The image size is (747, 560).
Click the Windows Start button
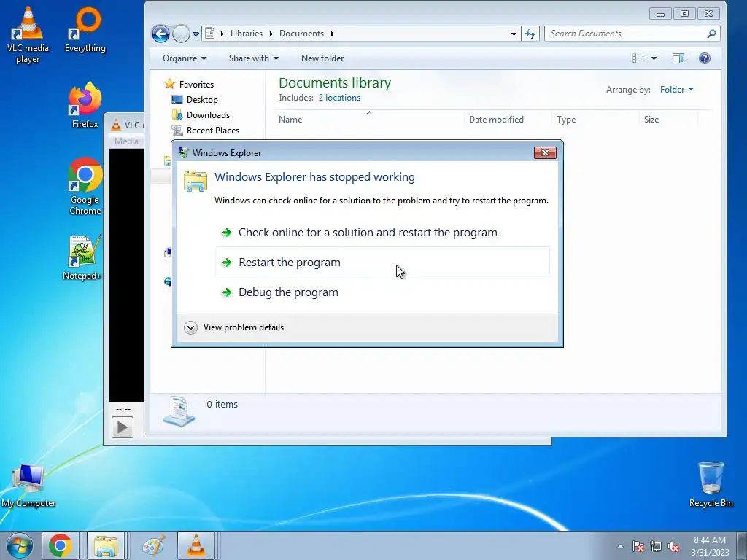point(20,545)
